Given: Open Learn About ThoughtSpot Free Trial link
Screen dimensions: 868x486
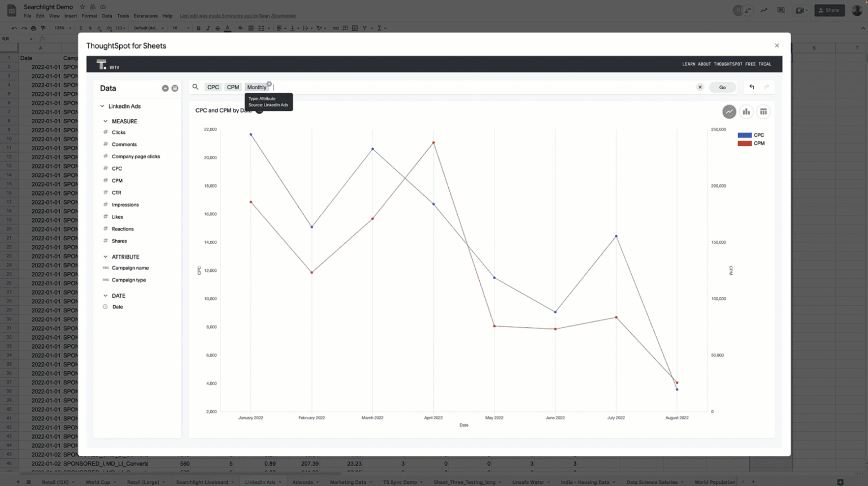Looking at the screenshot, I should 727,64.
